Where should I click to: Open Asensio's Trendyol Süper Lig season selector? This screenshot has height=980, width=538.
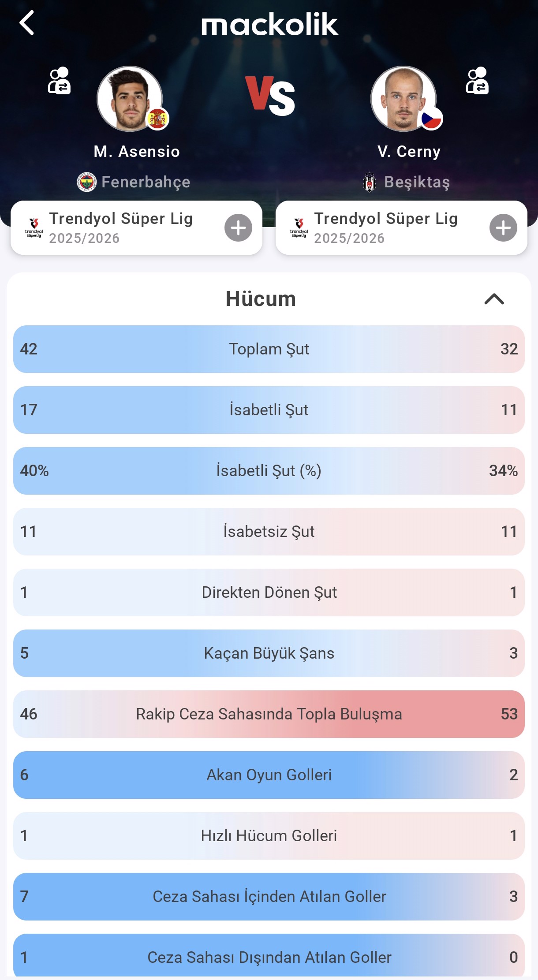[x=136, y=228]
